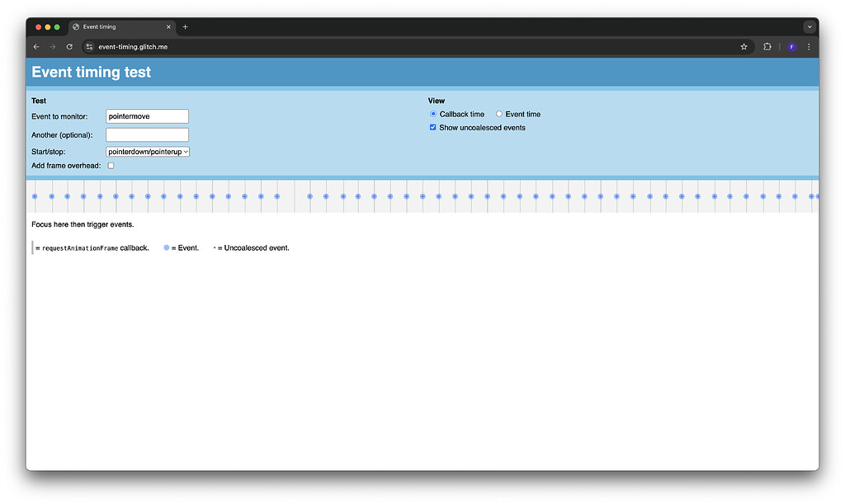This screenshot has height=504, width=845.
Task: Open Chrome's three-dot menu
Action: (x=810, y=47)
